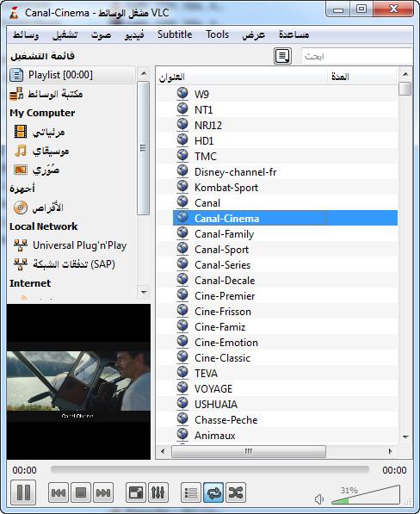Pause playback with the pause button
The image size is (420, 514).
click(23, 492)
